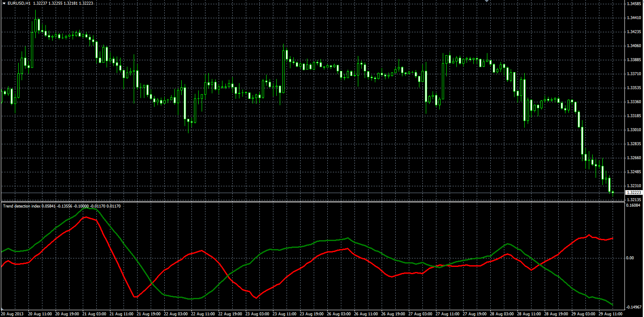Click the 1.33710 price axis label
644x317 pixels.
pyautogui.click(x=634, y=74)
